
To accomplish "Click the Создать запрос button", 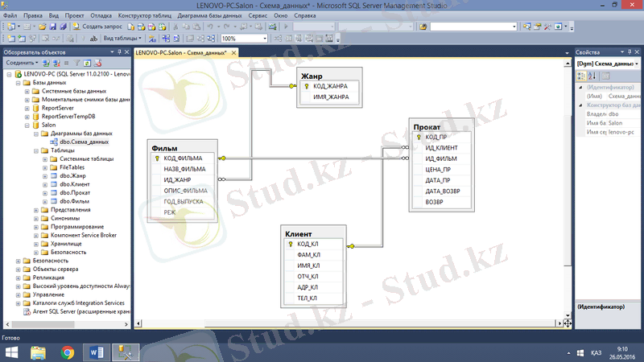I will click(x=97, y=27).
